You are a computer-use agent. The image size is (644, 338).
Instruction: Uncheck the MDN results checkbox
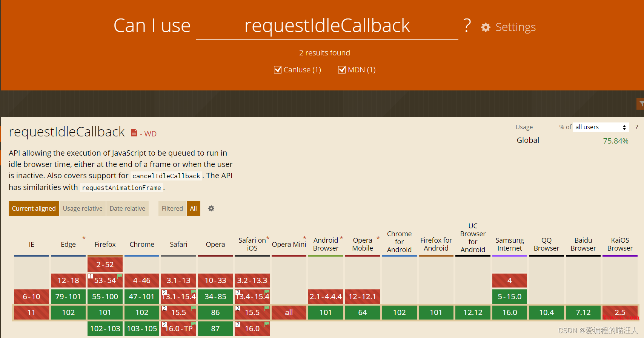pos(342,70)
